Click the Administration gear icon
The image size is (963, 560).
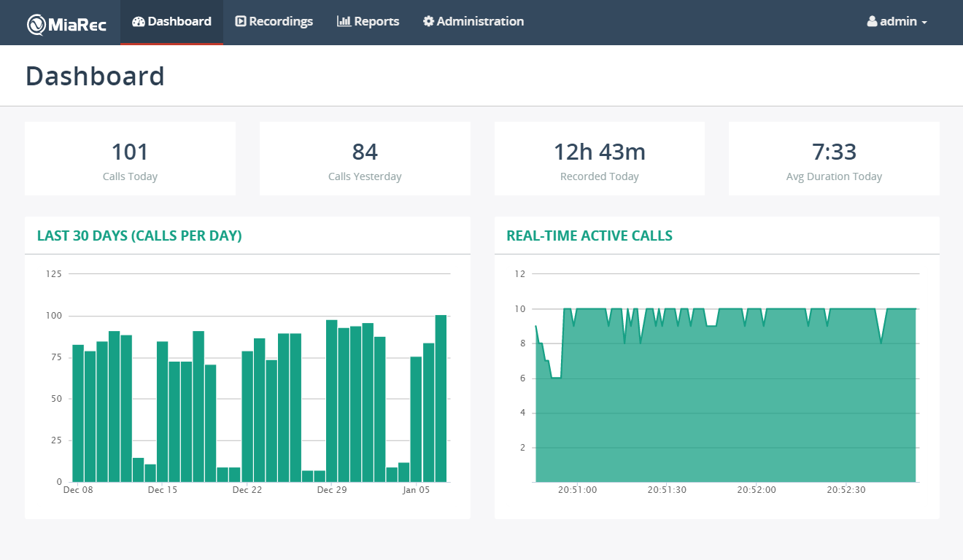click(428, 21)
